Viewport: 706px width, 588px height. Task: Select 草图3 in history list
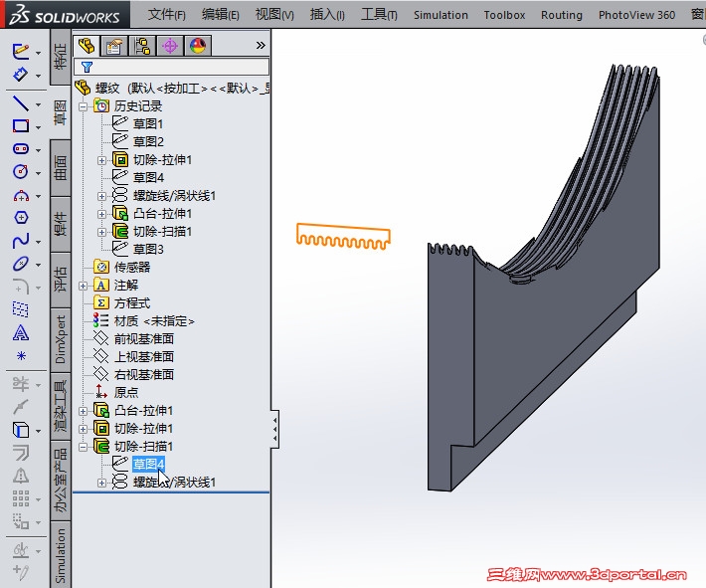click(x=147, y=249)
